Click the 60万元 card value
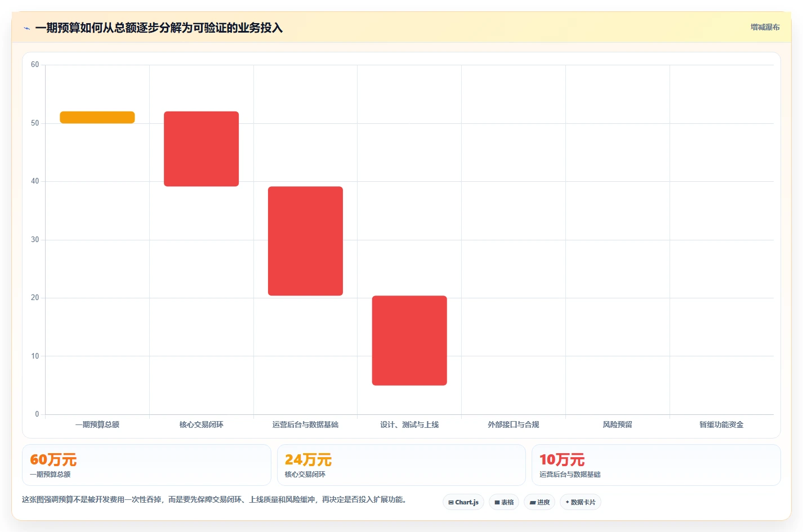The height and width of the screenshot is (532, 803). tap(53, 460)
